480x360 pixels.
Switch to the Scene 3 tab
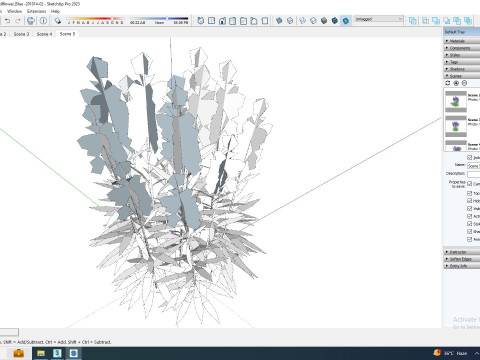point(21,34)
